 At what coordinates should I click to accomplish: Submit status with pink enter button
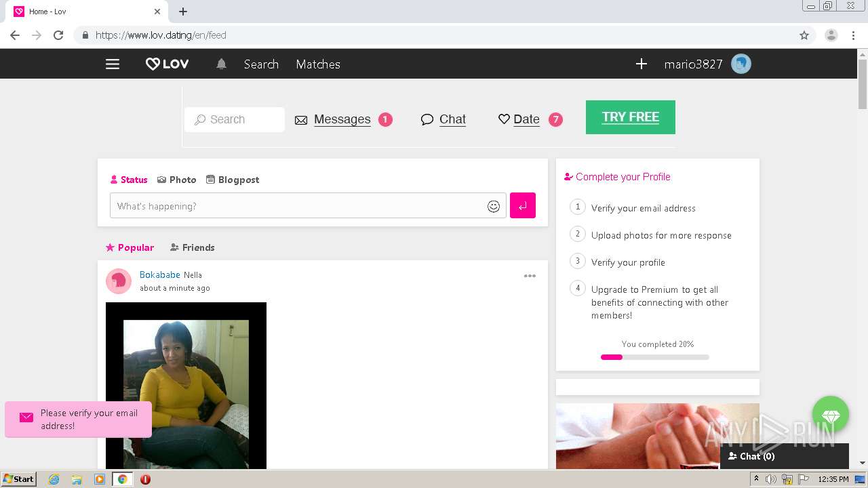click(x=523, y=205)
